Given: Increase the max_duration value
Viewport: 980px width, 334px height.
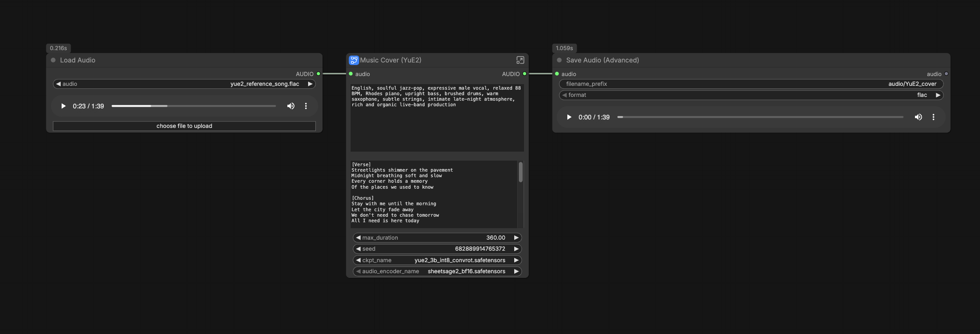Looking at the screenshot, I should (516, 238).
